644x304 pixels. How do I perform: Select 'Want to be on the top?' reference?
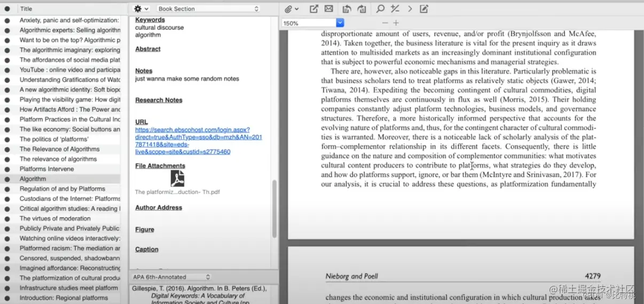(70, 40)
